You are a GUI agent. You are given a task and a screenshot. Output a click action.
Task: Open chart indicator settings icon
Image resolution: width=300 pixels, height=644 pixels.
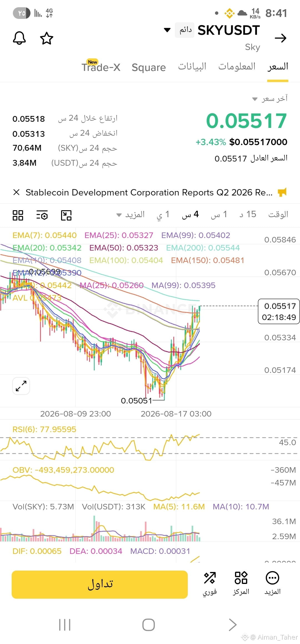(x=42, y=215)
